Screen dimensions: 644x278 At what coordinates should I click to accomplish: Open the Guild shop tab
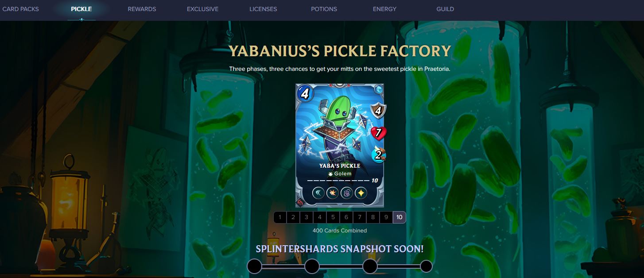point(445,9)
